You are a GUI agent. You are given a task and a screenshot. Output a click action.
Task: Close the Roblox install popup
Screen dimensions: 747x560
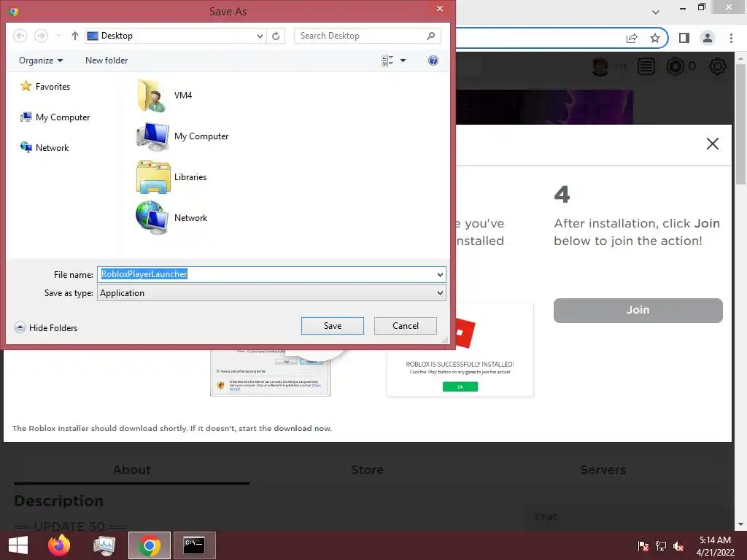click(x=713, y=144)
